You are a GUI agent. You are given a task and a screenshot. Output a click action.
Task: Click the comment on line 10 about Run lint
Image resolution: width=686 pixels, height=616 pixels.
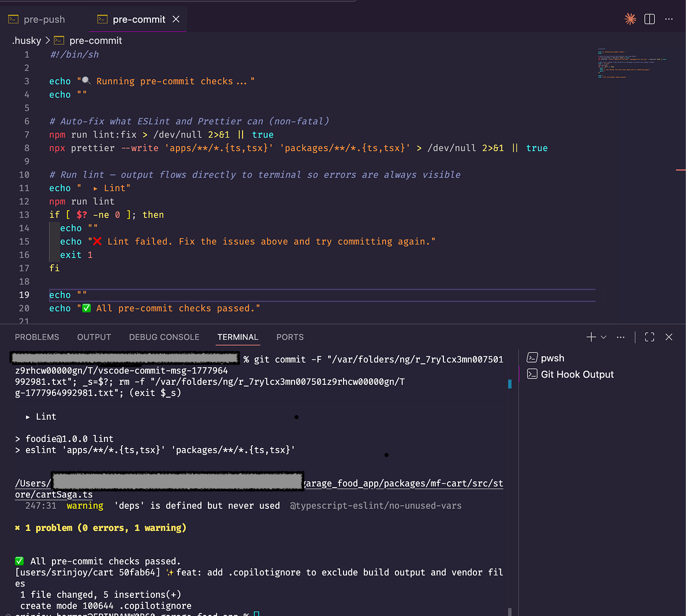(255, 175)
